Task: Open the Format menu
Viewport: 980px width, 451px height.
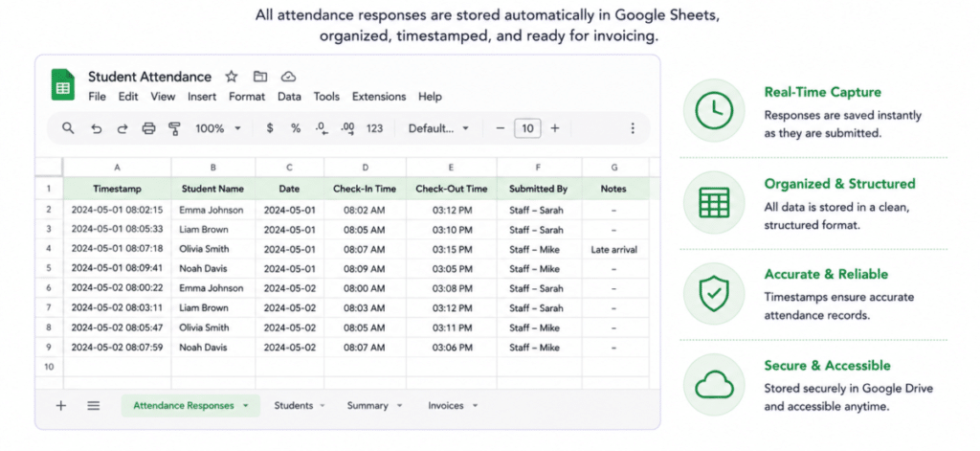Action: click(247, 97)
